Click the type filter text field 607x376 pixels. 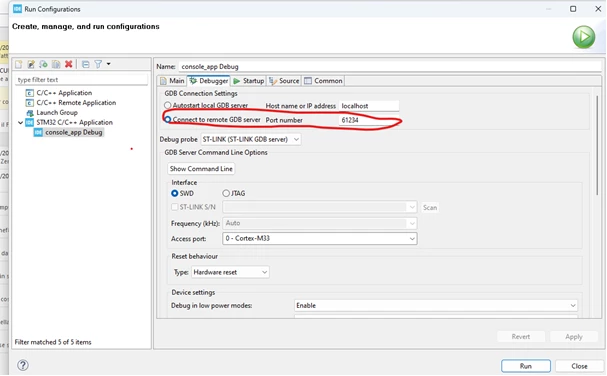(x=81, y=80)
